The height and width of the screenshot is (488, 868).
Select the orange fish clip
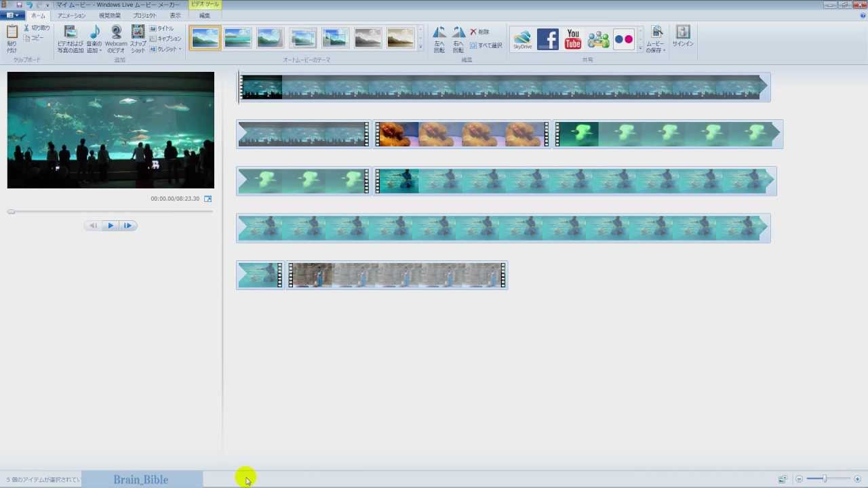pos(461,134)
